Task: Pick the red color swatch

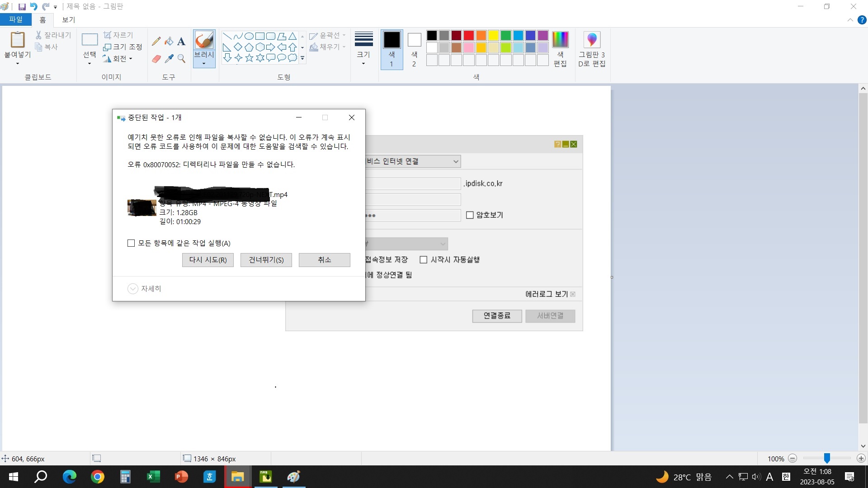Action: pyautogui.click(x=469, y=35)
